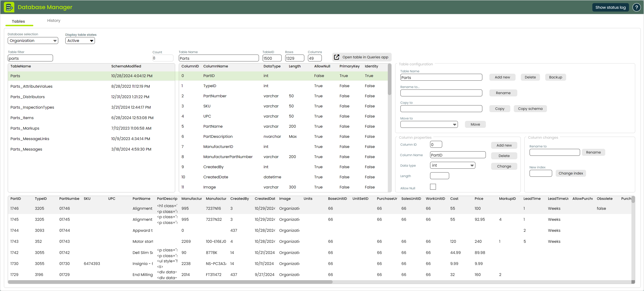
Task: Click the Table Name field showing Parts in Table configuration
Action: click(x=441, y=77)
